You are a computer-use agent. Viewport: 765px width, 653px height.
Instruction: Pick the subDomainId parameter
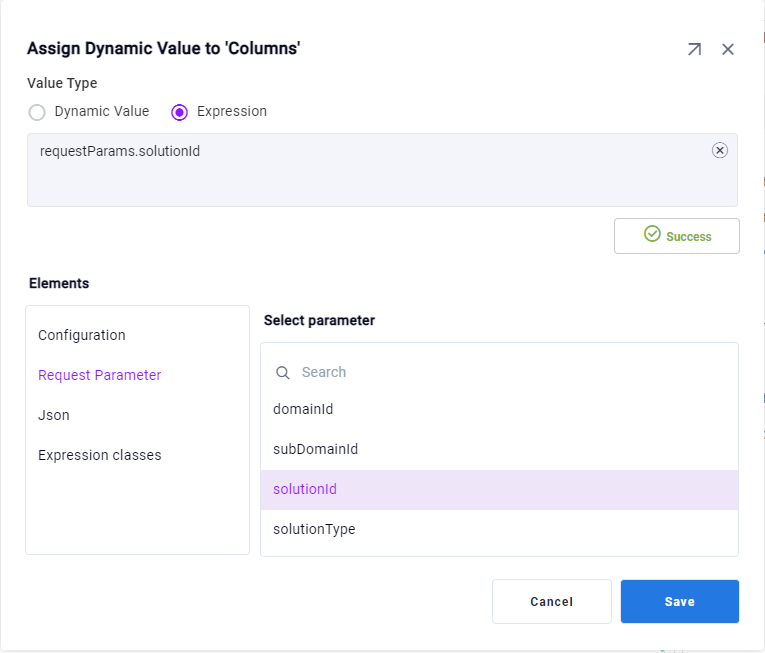[x=315, y=449]
